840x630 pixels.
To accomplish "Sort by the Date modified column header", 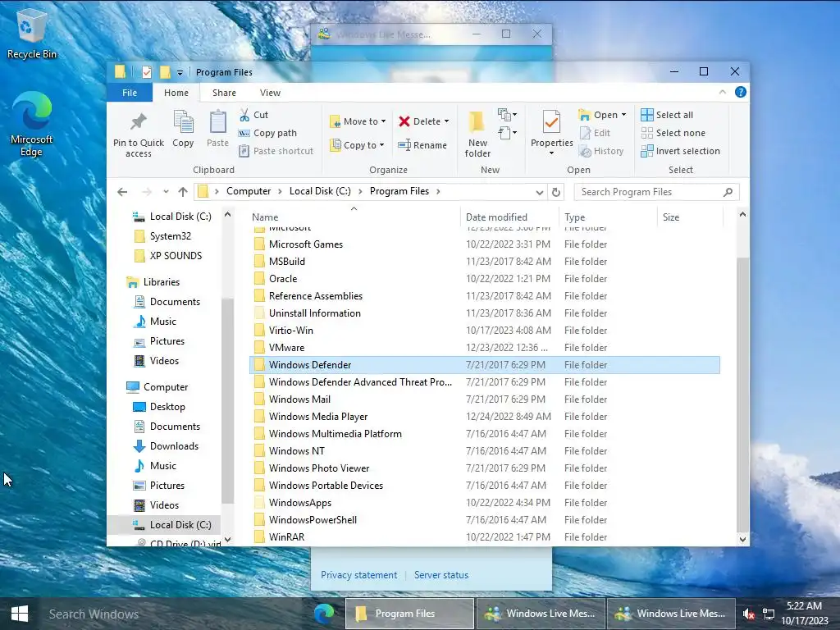I will point(509,217).
